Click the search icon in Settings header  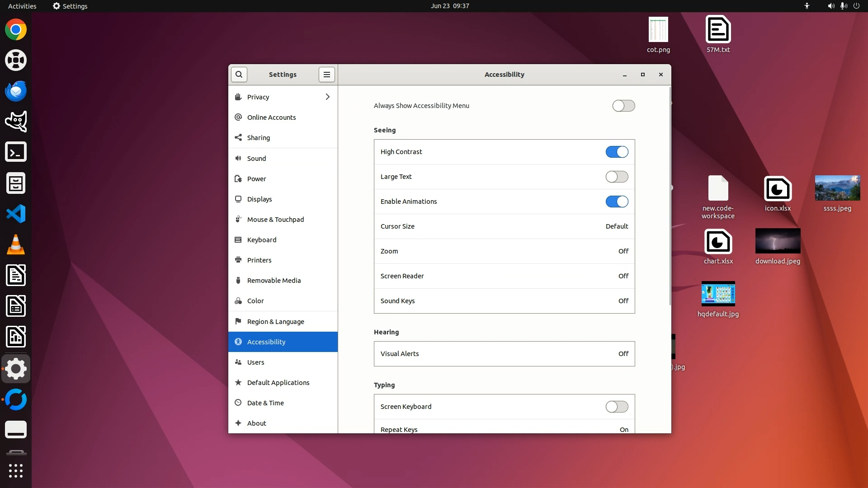pos(239,75)
